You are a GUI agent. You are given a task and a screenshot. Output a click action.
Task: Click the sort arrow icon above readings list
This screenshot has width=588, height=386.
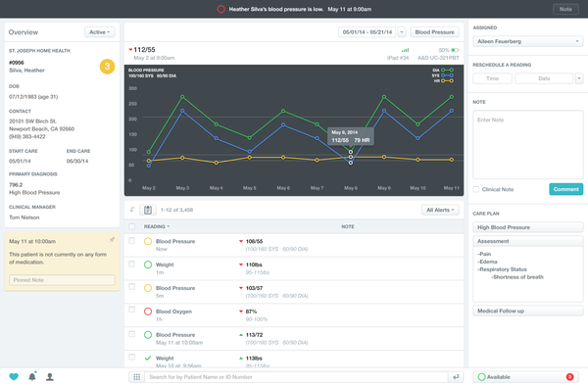click(x=132, y=210)
